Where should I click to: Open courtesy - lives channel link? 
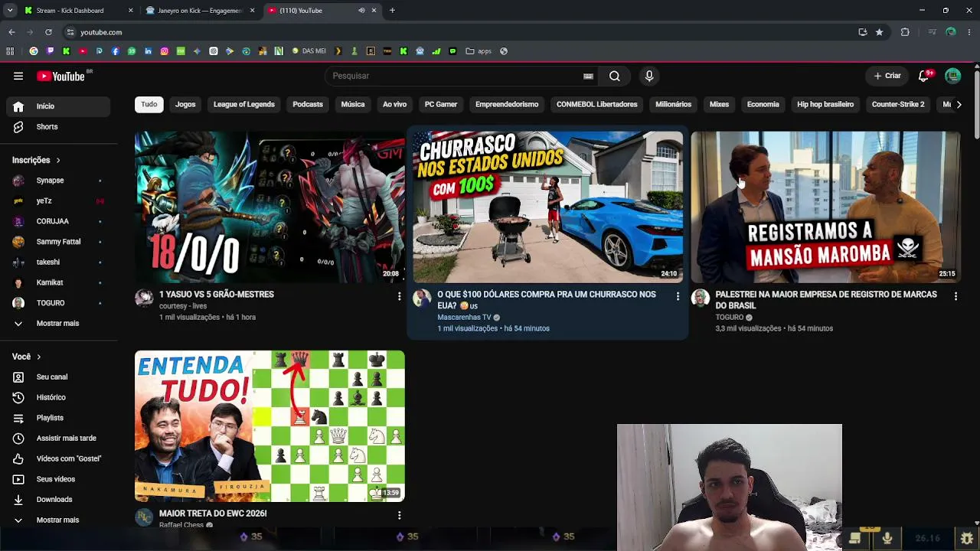(x=183, y=306)
